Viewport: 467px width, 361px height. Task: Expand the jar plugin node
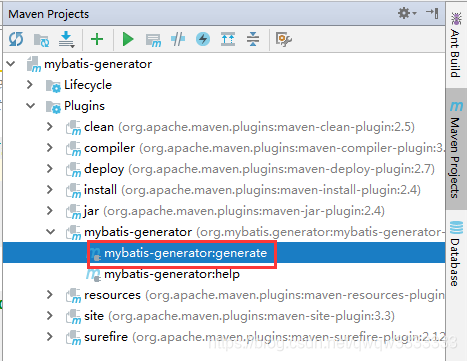50,211
